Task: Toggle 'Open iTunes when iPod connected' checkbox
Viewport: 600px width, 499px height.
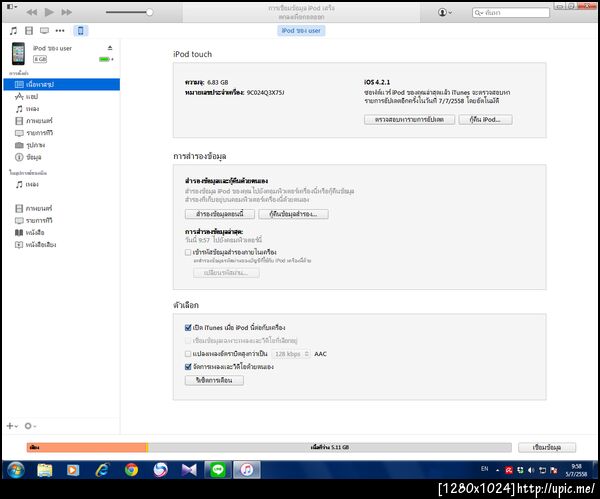Action: 188,328
